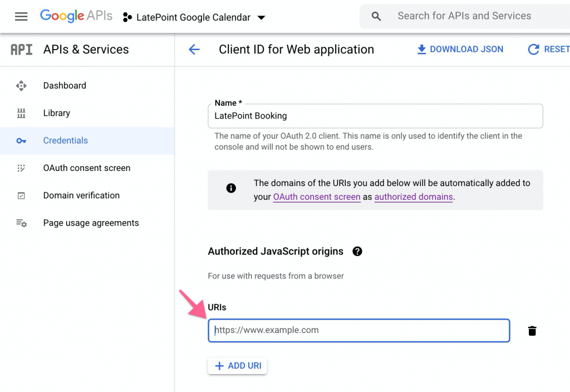Click the Google APIs logo
Image resolution: width=570 pixels, height=392 pixels.
[x=76, y=16]
